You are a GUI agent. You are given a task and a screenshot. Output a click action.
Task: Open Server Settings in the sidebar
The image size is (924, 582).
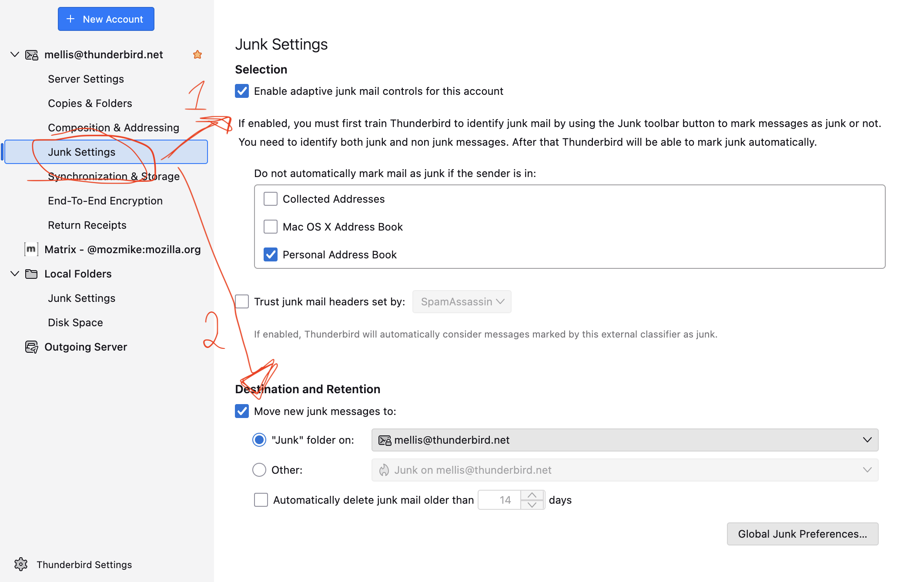(x=86, y=79)
